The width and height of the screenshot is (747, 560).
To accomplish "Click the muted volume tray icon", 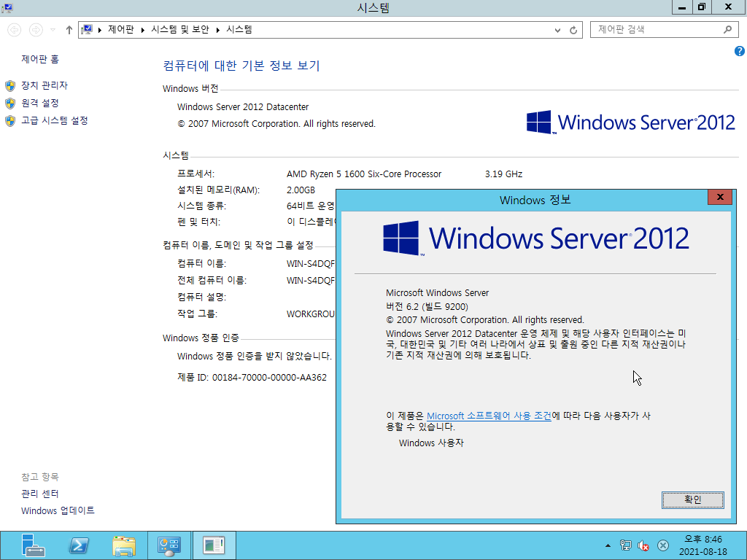I will click(x=643, y=545).
